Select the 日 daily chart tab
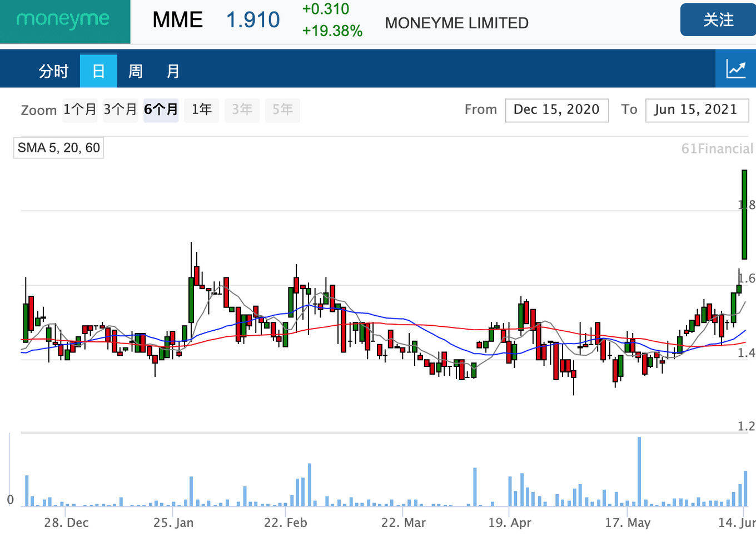 pyautogui.click(x=98, y=71)
